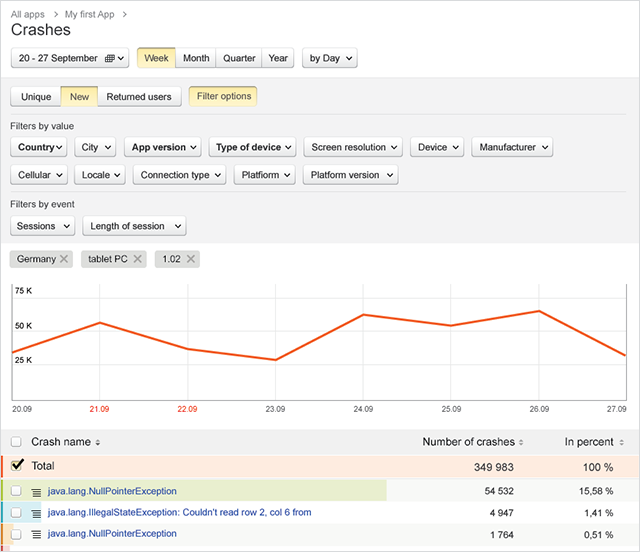Open the by Day grouping dropdown

(329, 58)
